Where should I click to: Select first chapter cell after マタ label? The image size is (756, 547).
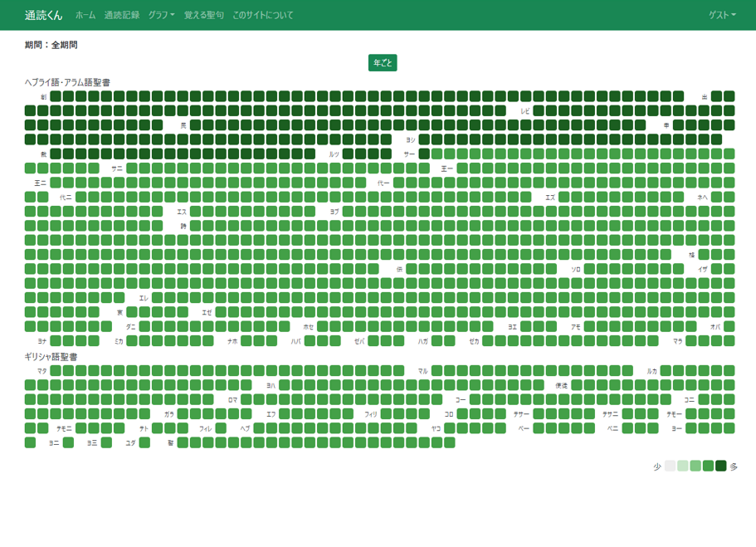(56, 370)
